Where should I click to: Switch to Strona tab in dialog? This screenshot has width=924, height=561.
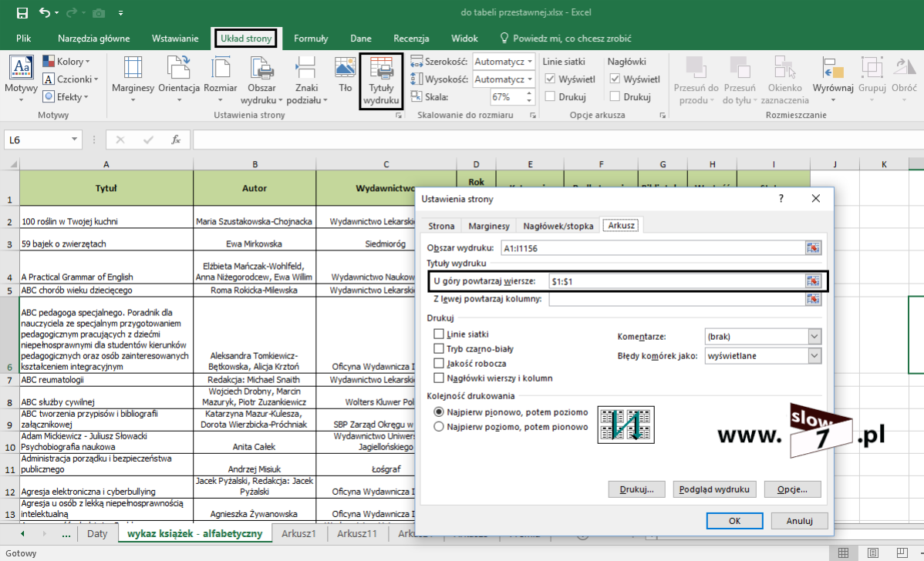tap(441, 226)
